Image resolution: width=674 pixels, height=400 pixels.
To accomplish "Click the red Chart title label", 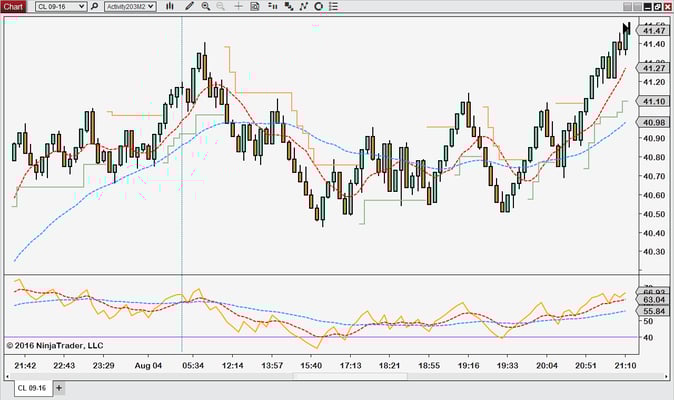I will pyautogui.click(x=13, y=6).
